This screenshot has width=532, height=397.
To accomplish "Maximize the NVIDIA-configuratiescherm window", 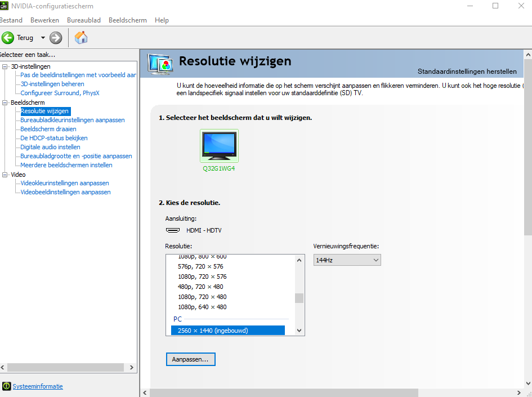I will tap(495, 6).
